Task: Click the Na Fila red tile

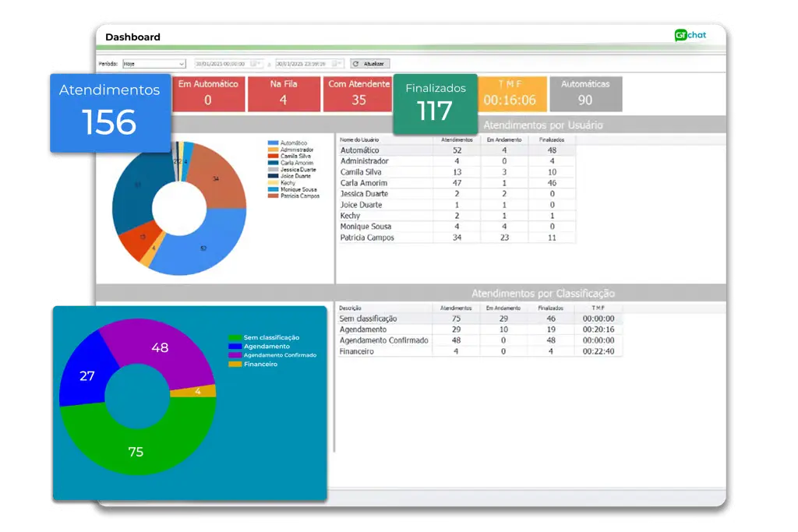Action: click(x=283, y=93)
